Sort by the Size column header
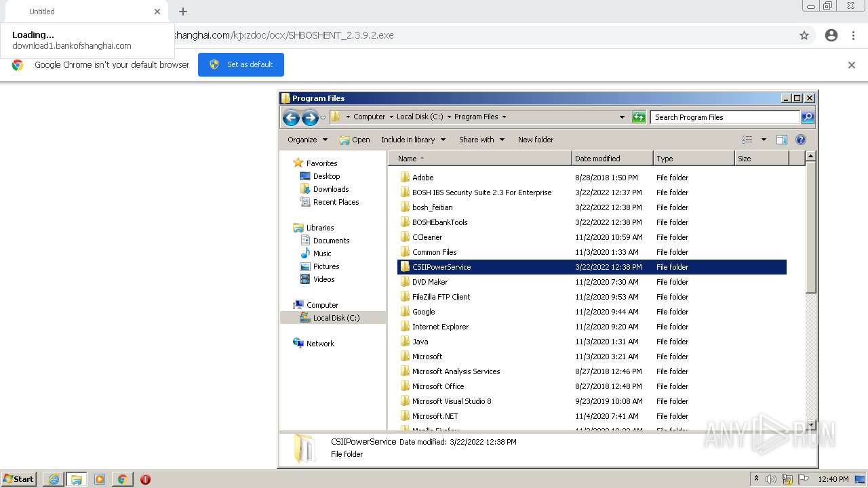This screenshot has width=868, height=488. click(x=762, y=159)
